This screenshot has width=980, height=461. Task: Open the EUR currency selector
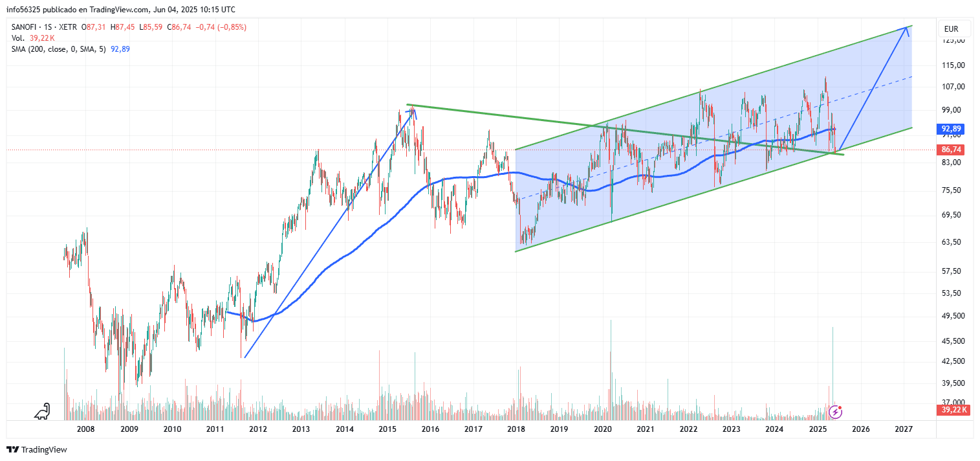[x=954, y=29]
